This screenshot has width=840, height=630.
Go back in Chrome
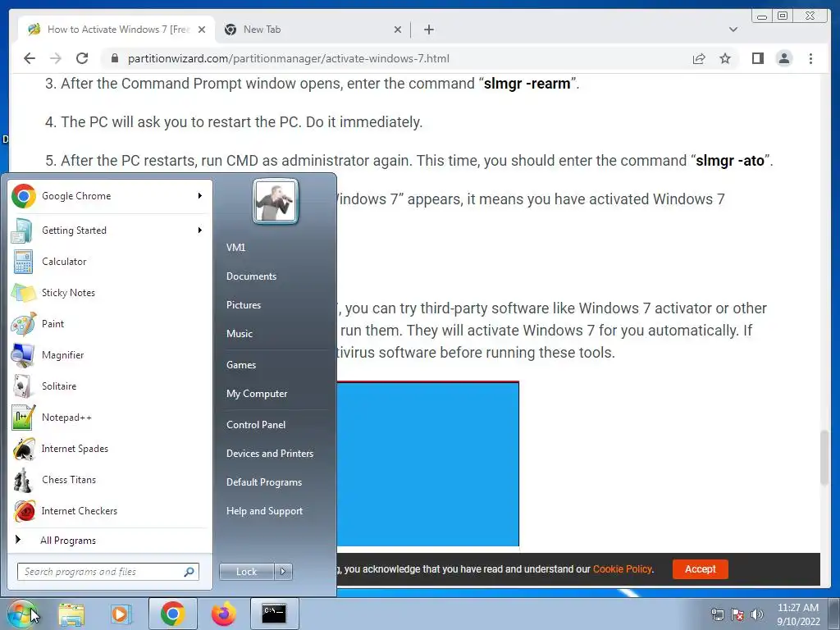pos(30,58)
